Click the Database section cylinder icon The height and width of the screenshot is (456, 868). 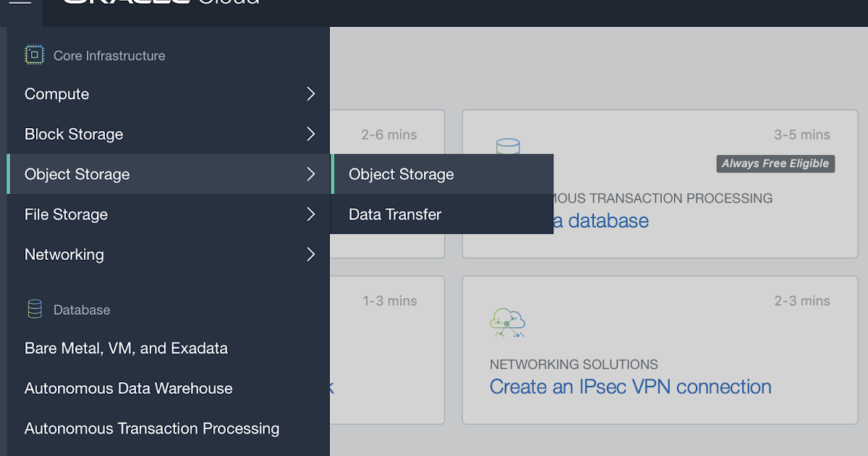pyautogui.click(x=33, y=309)
